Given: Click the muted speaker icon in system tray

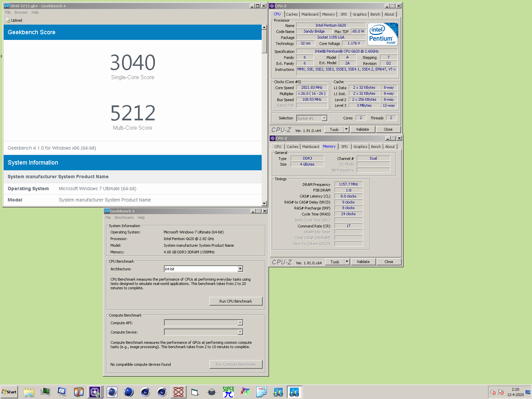Looking at the screenshot, I should [493, 392].
